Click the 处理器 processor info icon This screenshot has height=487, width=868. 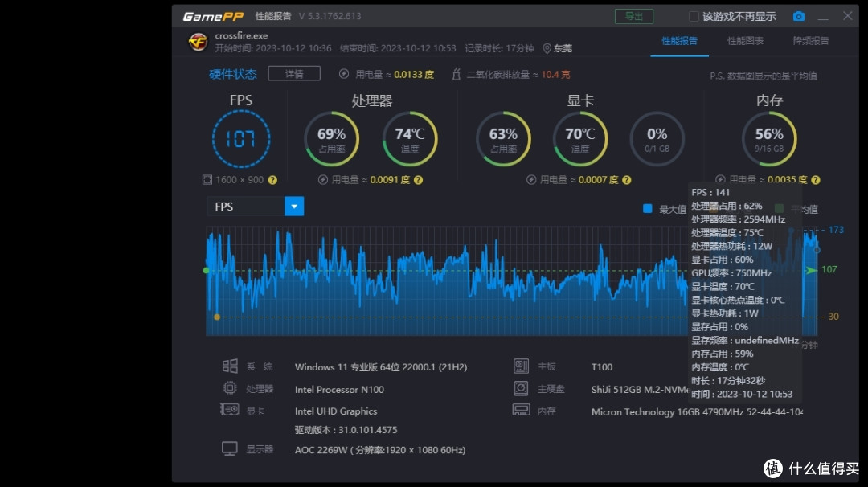(231, 389)
